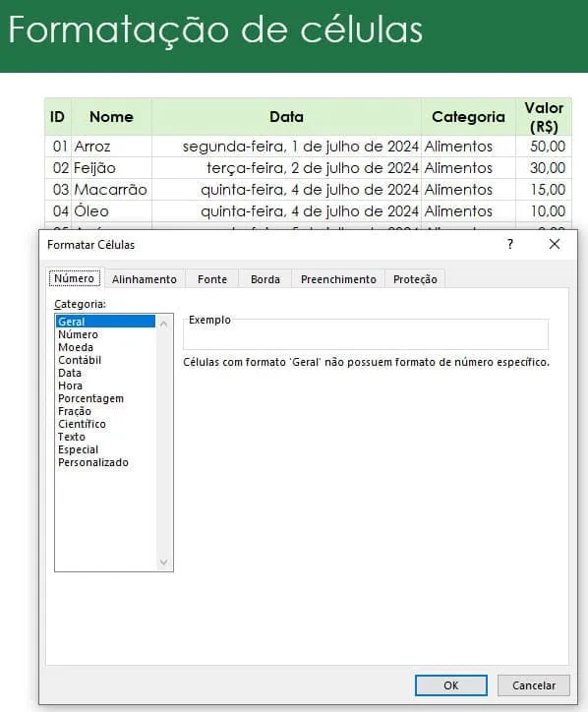Click the ID cell 04
588x712 pixels.
coord(58,211)
